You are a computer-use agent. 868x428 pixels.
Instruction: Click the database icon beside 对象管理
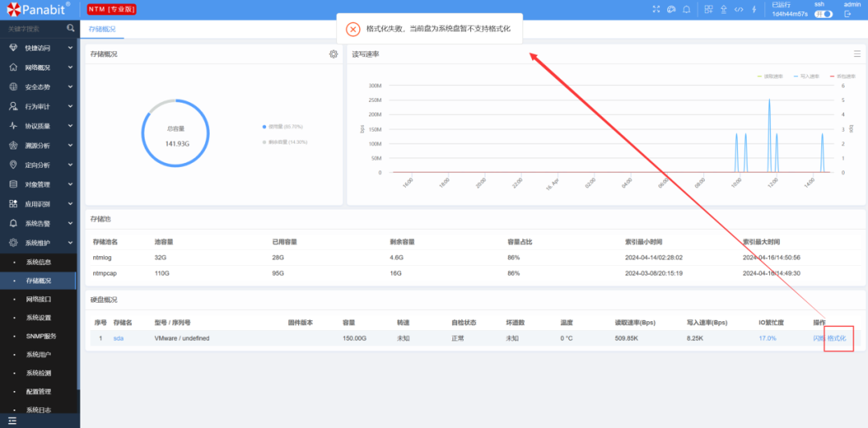coord(14,184)
